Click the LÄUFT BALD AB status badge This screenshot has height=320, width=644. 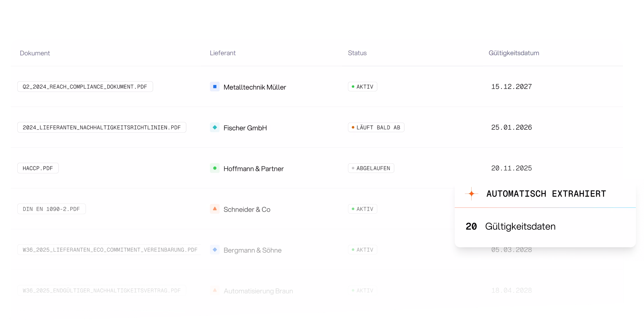(376, 127)
